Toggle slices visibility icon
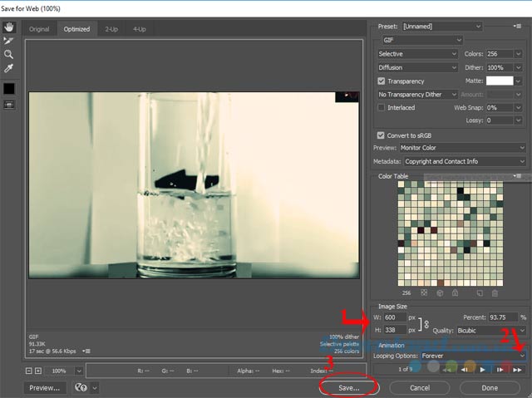This screenshot has height=398, width=532. [x=9, y=105]
